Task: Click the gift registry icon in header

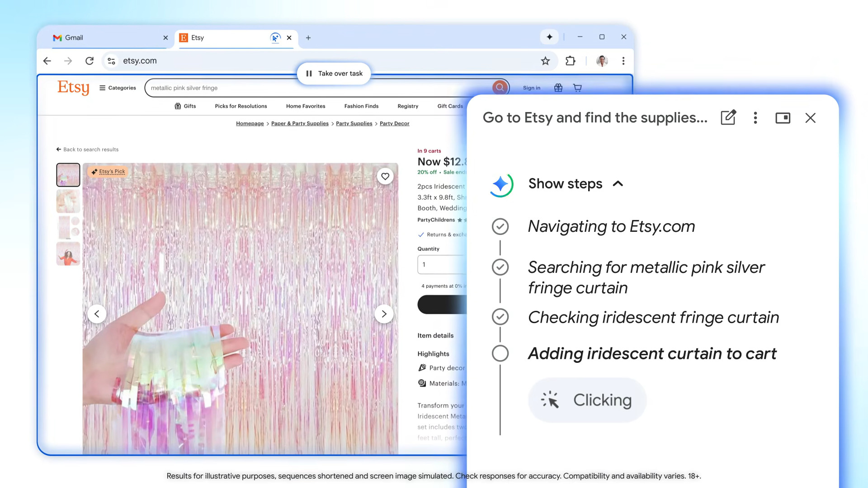Action: (x=558, y=88)
